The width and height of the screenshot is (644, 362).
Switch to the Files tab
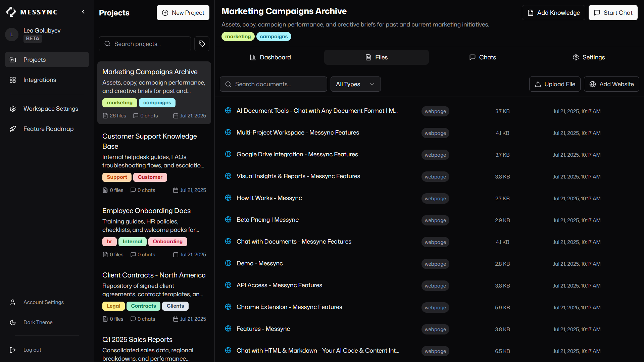pos(377,57)
